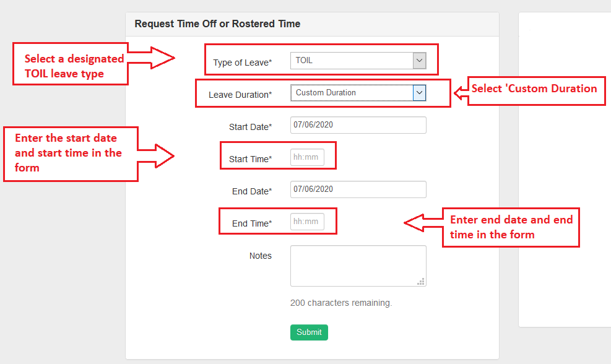Click the 'Start Date*' label
The image size is (611, 364).
250,127
